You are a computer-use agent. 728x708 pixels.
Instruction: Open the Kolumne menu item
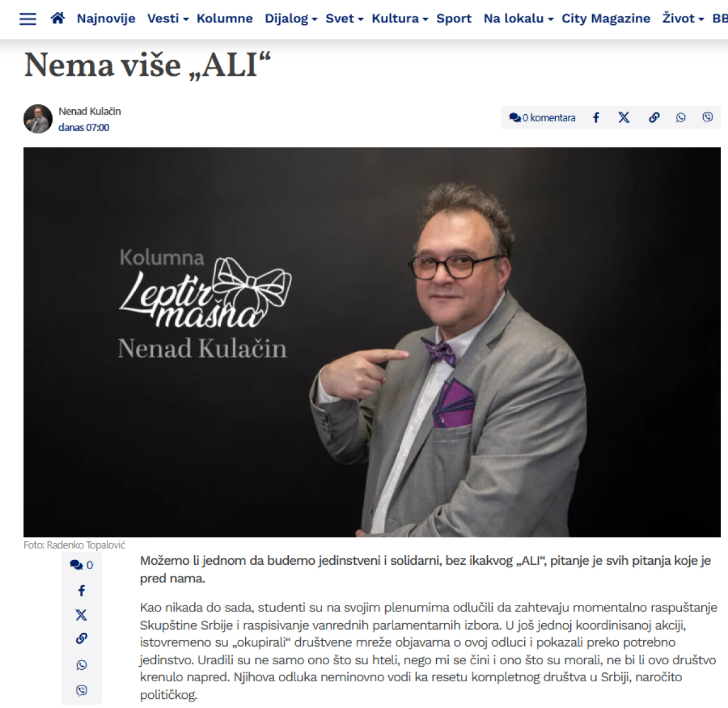224,19
